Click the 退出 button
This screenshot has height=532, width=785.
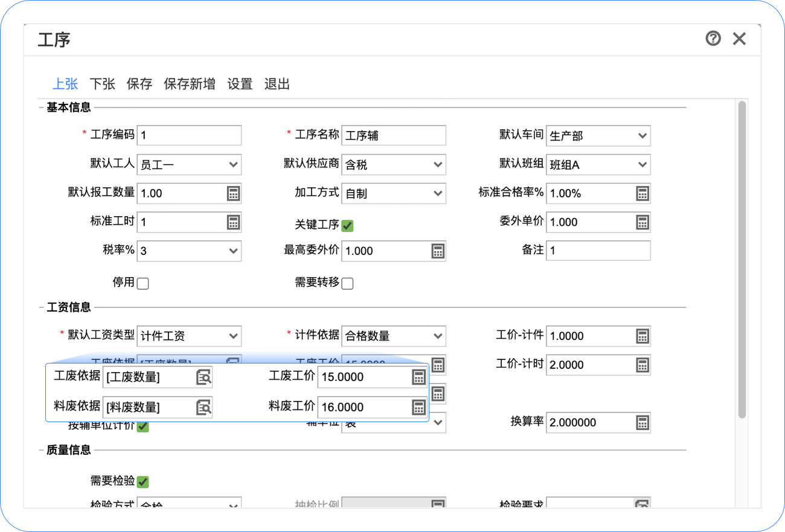(277, 84)
